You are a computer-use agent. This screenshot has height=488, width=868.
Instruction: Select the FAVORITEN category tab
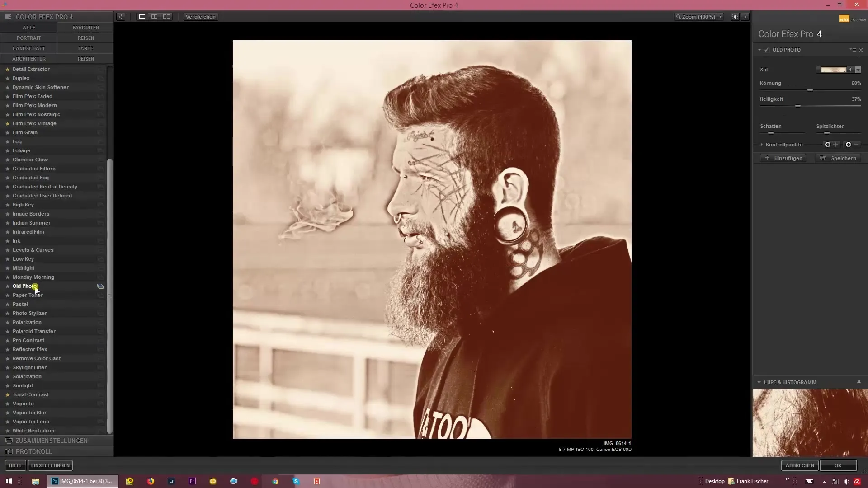click(85, 28)
